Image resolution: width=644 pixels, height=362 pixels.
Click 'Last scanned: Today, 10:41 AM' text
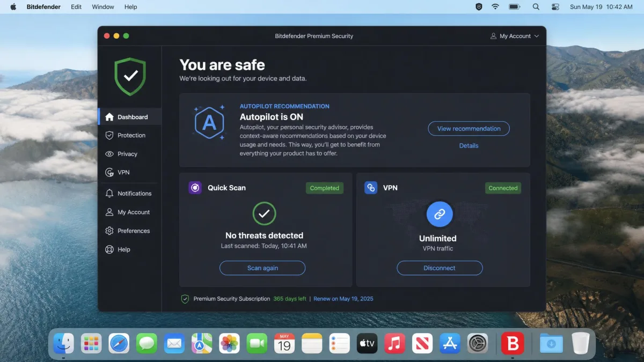tap(264, 246)
